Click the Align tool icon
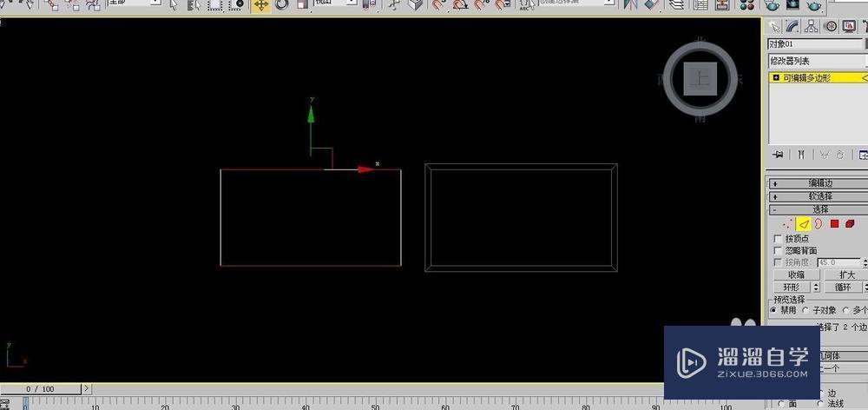Viewport: 868px width, 410px height. 652,5
